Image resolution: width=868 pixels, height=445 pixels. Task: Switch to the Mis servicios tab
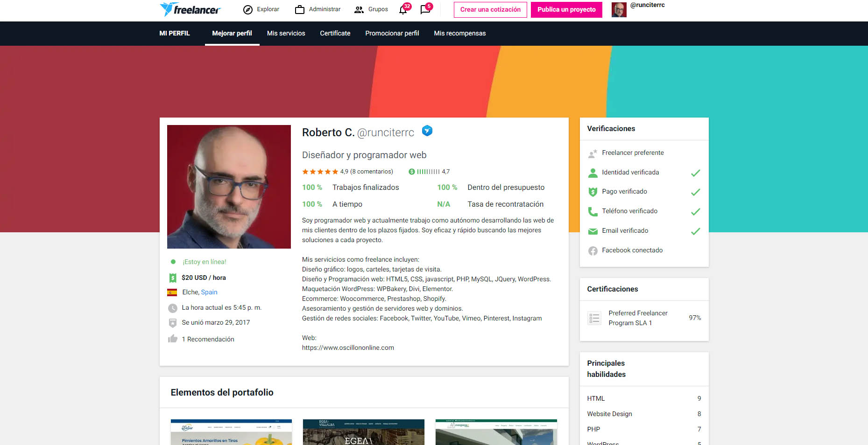tap(286, 34)
